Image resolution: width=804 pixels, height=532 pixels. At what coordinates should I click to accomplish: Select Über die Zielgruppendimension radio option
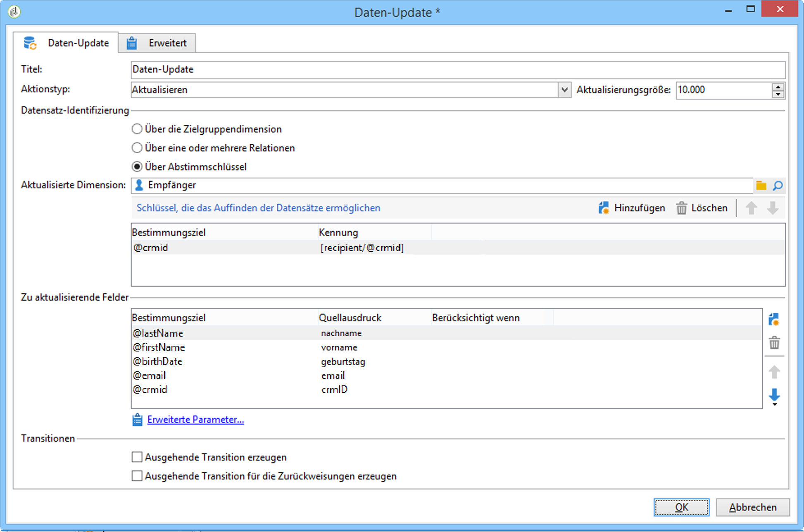[x=137, y=129]
